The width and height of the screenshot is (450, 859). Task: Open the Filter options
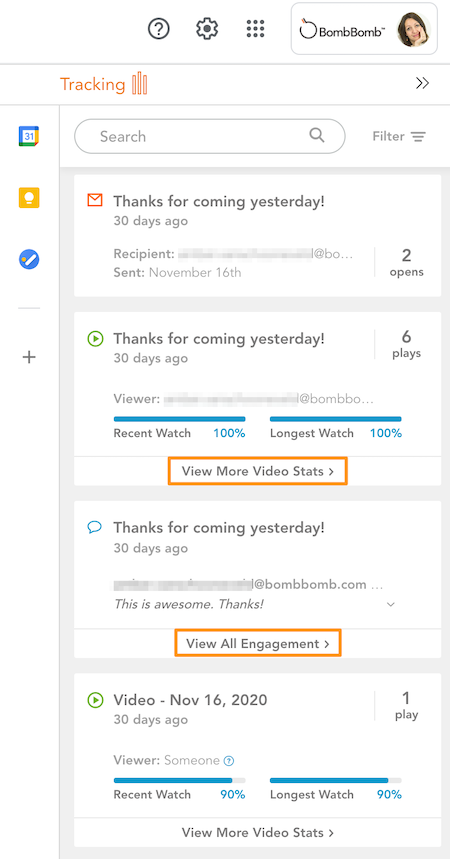click(x=399, y=136)
